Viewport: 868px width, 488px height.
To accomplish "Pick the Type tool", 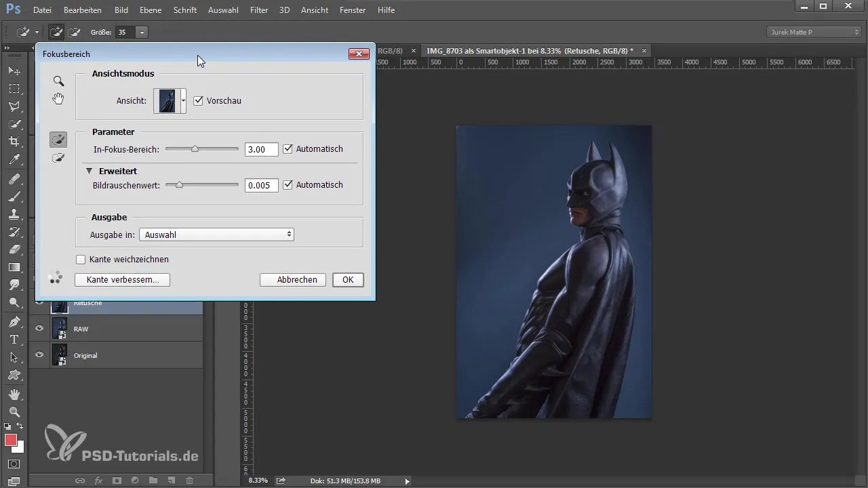I will pyautogui.click(x=14, y=340).
